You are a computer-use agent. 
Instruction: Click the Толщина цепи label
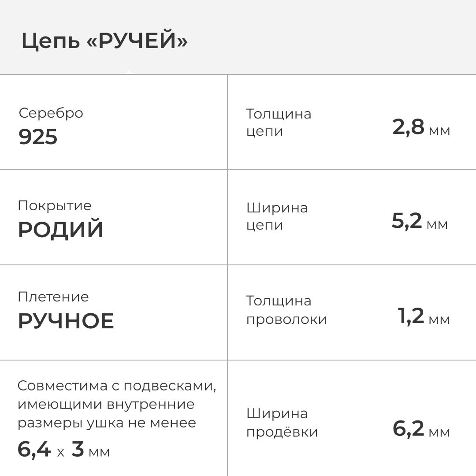278,123
